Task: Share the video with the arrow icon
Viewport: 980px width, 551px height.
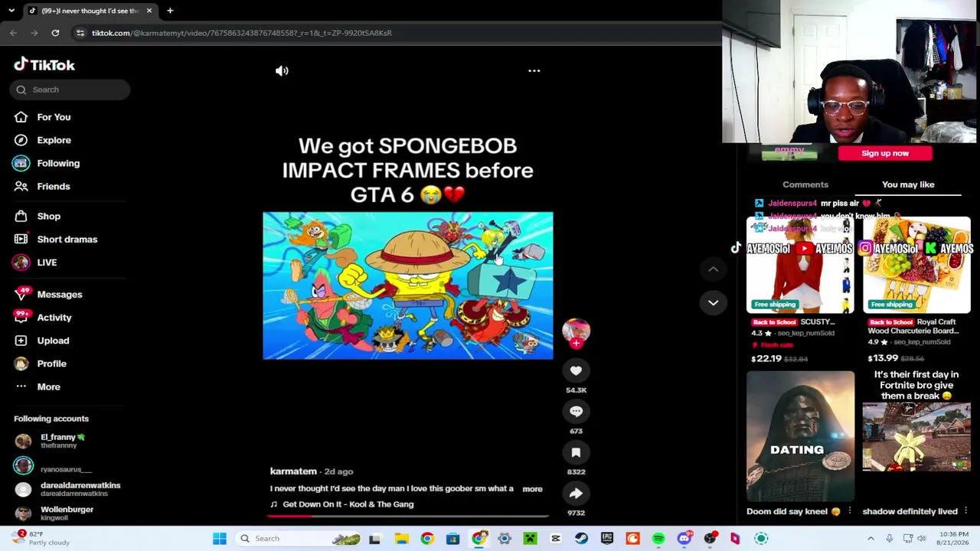Action: coord(576,494)
